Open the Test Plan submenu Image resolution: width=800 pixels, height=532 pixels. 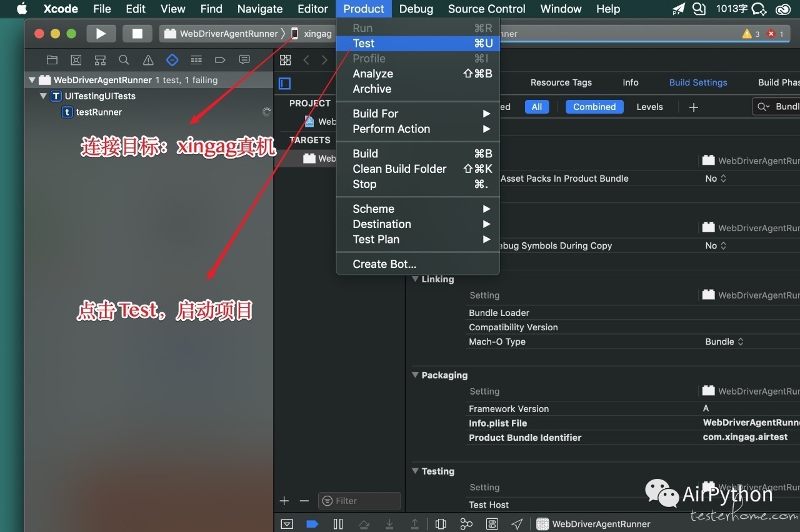click(417, 239)
